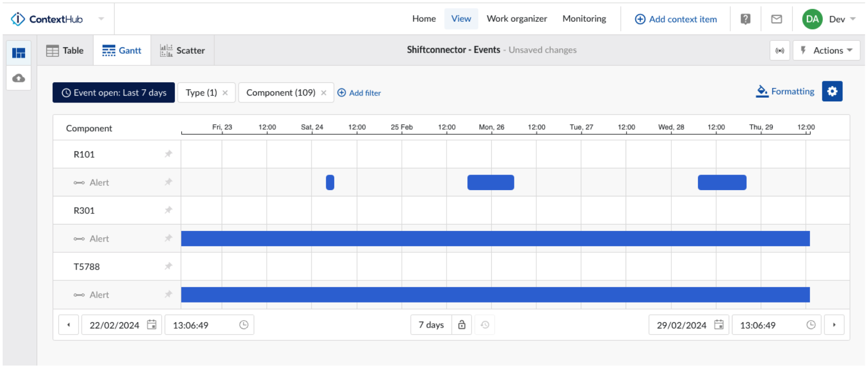Open the mail inbox icon
868x370 pixels.
(776, 19)
